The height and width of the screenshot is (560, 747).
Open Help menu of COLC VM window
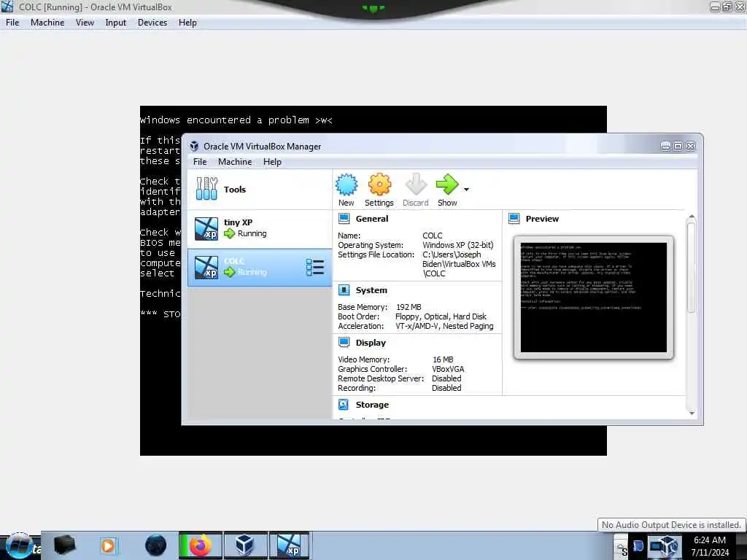(x=187, y=23)
